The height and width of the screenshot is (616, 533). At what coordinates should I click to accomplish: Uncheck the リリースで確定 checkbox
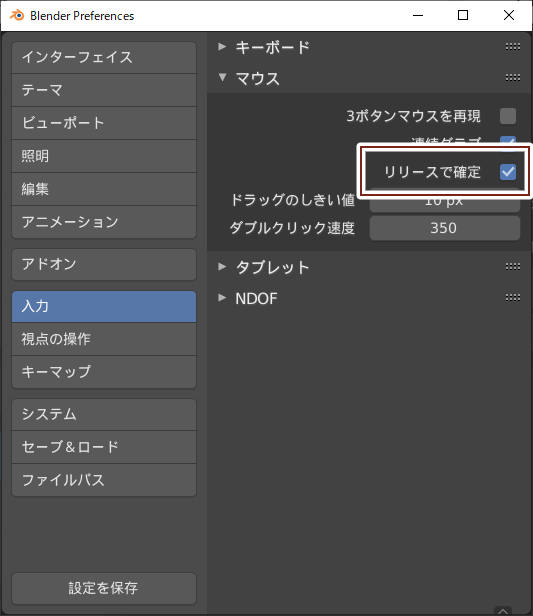(x=508, y=172)
